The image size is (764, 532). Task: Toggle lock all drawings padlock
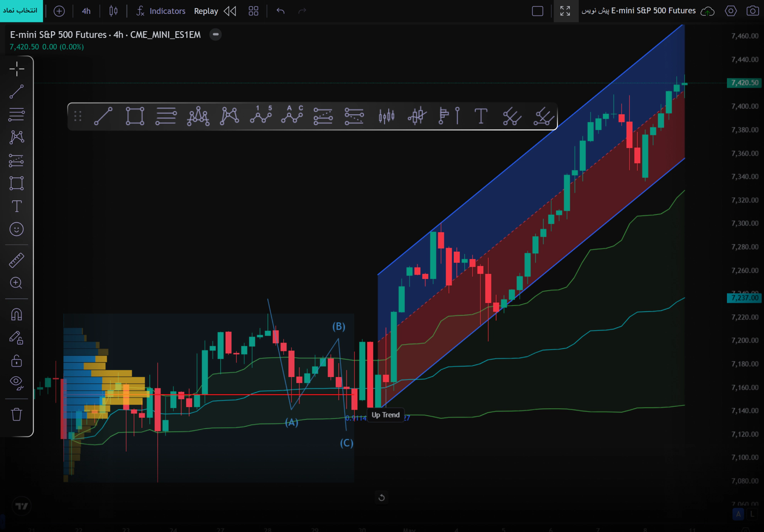pos(17,361)
